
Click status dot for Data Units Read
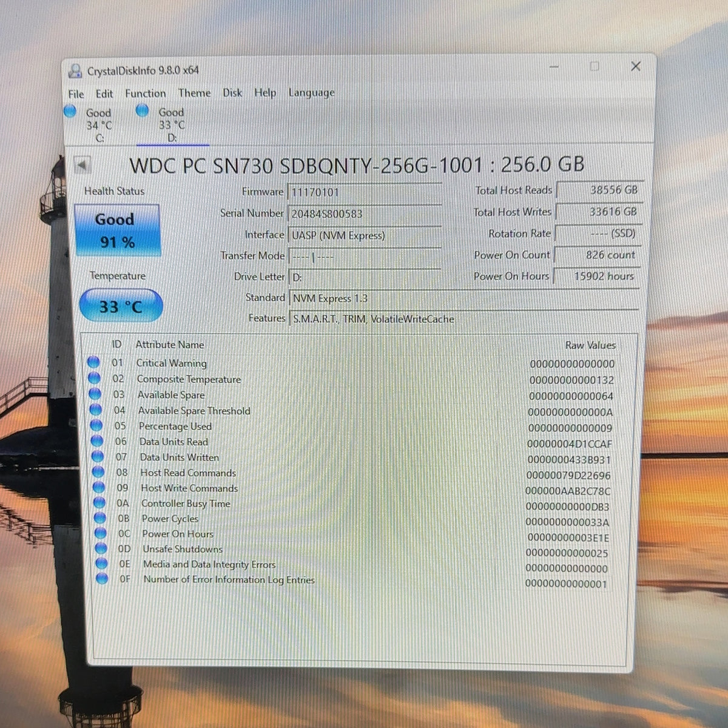[96, 442]
